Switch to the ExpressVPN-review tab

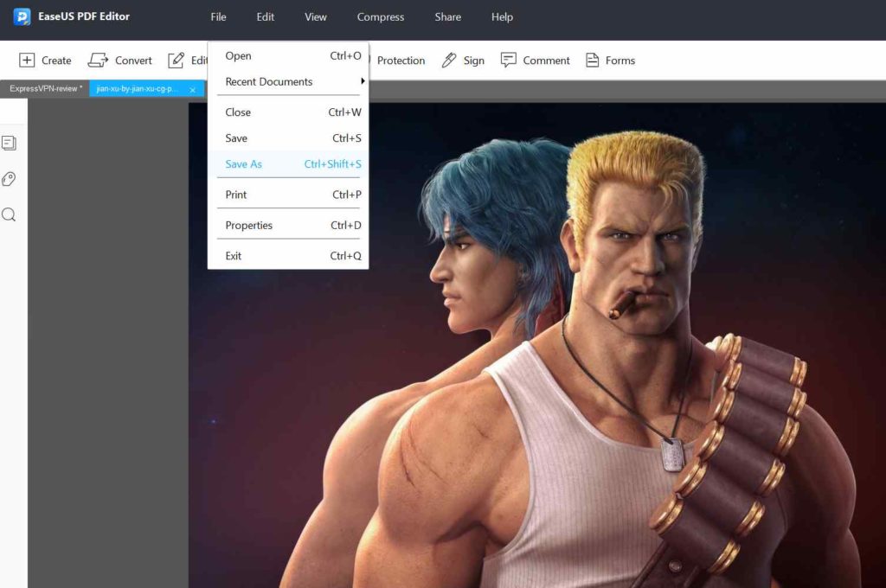[45, 89]
